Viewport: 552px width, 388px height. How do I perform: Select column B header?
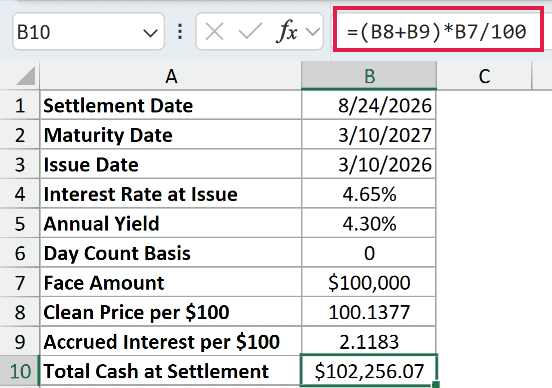[369, 76]
